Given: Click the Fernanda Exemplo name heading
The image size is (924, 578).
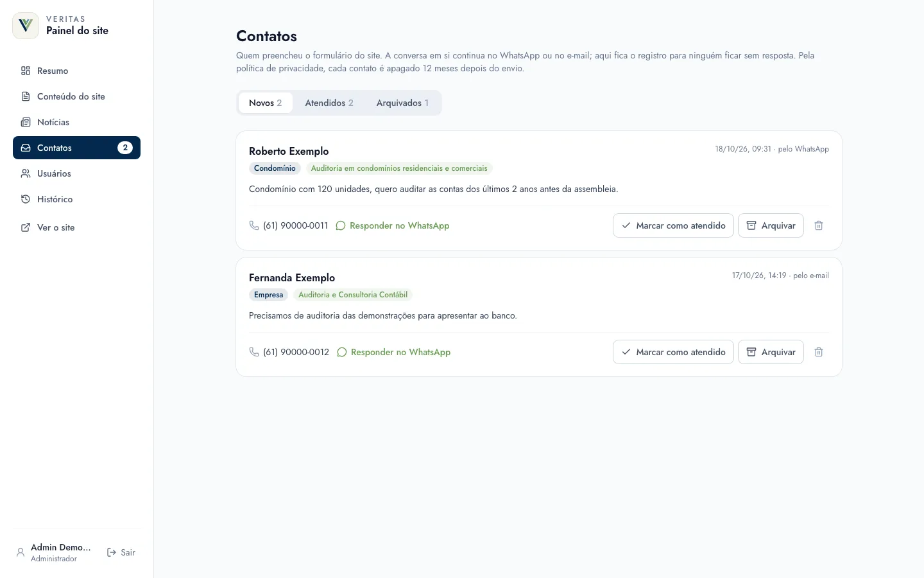Looking at the screenshot, I should (x=292, y=277).
